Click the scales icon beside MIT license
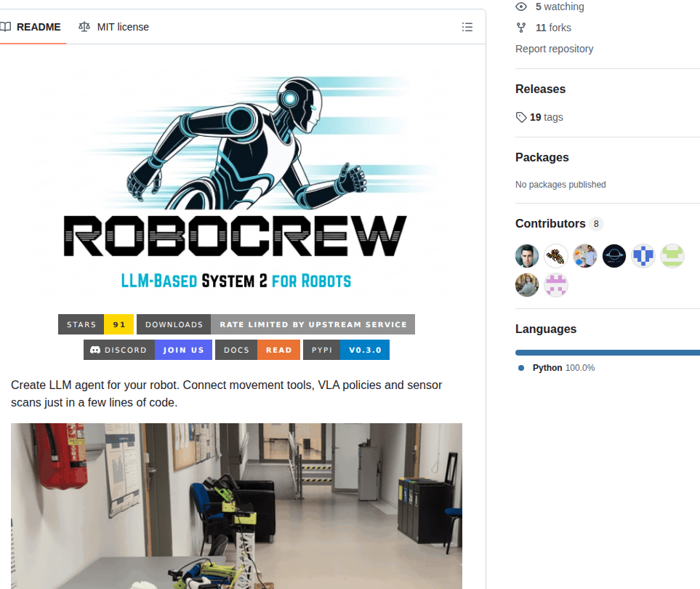 point(84,27)
